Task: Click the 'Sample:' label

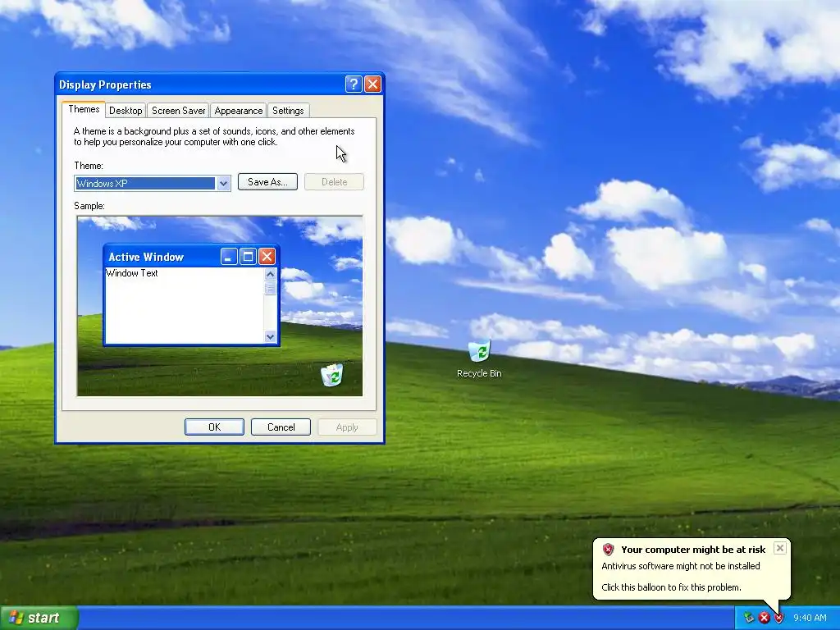Action: 89,206
